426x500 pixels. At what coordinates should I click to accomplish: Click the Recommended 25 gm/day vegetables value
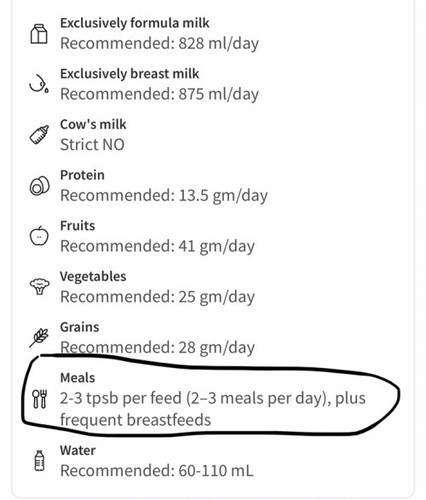(157, 297)
